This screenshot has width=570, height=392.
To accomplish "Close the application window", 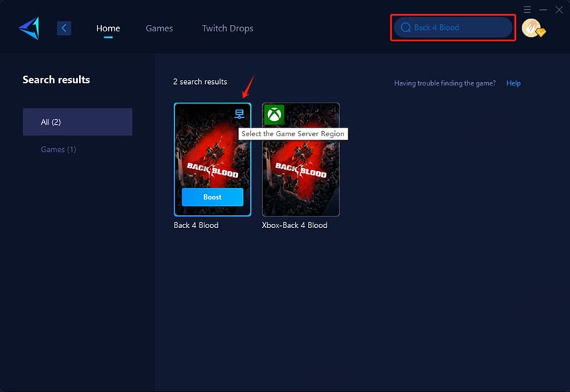I will pyautogui.click(x=559, y=10).
